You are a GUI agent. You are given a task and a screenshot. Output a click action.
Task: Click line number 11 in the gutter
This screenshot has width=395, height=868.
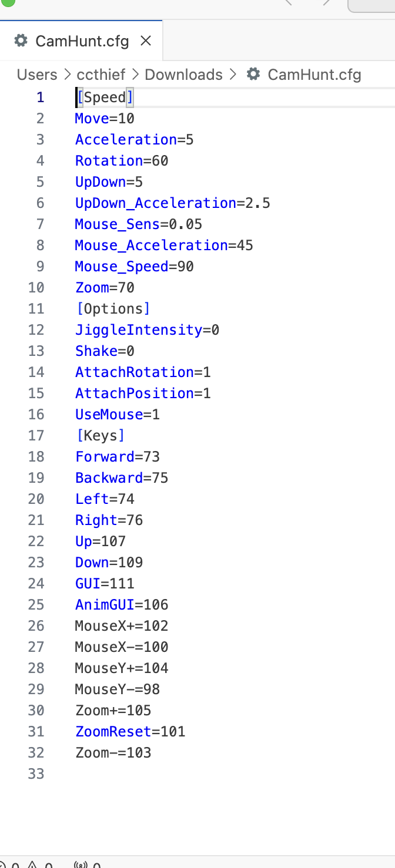pyautogui.click(x=36, y=309)
